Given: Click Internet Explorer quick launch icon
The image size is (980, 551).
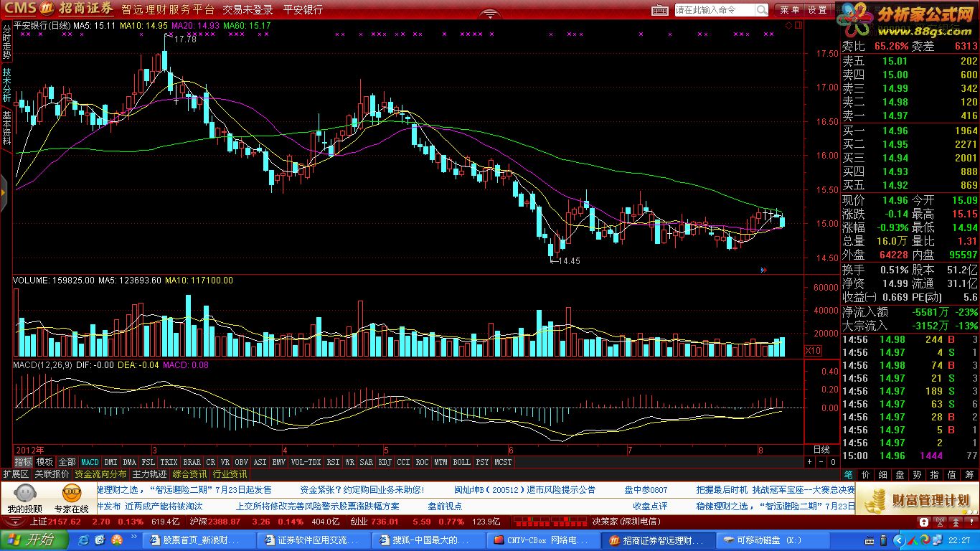Looking at the screenshot, I should [x=83, y=540].
